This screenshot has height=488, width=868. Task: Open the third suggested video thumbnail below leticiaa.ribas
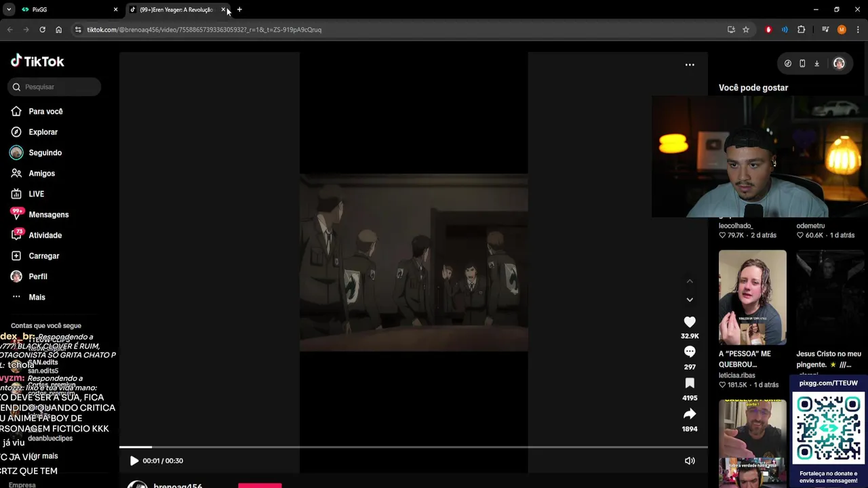pyautogui.click(x=753, y=443)
